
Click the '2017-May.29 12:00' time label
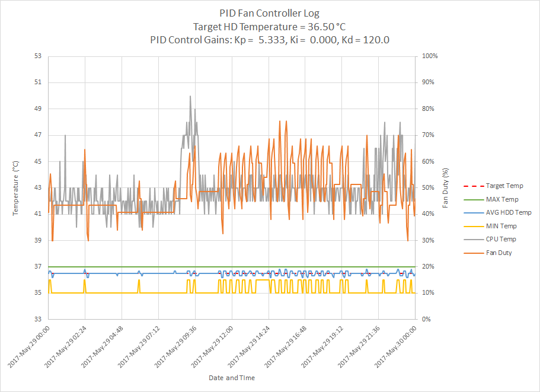click(213, 346)
